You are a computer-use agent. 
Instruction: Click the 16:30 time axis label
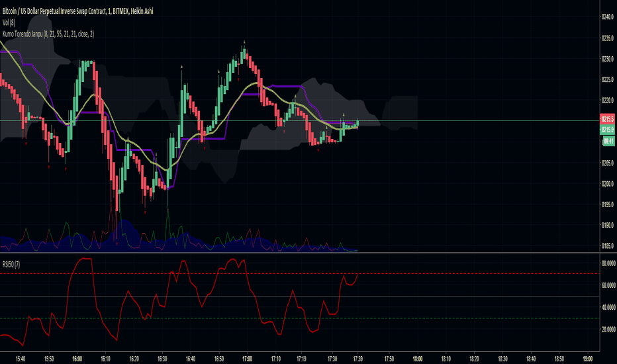click(x=162, y=359)
